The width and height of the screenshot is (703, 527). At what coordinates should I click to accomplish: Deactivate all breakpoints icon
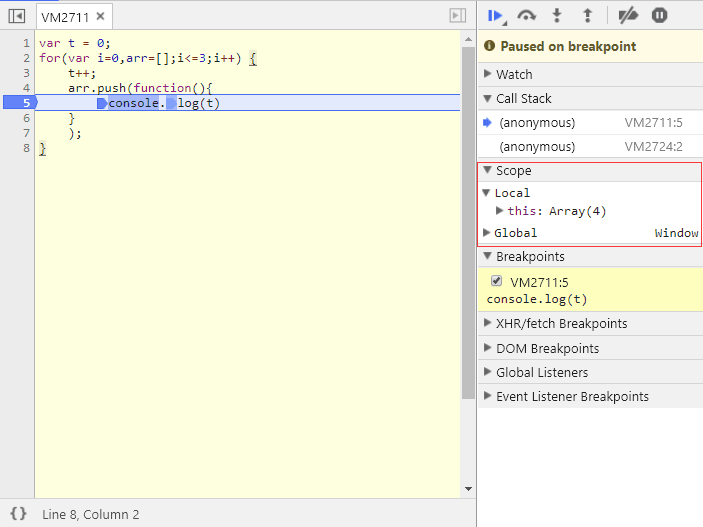[628, 15]
